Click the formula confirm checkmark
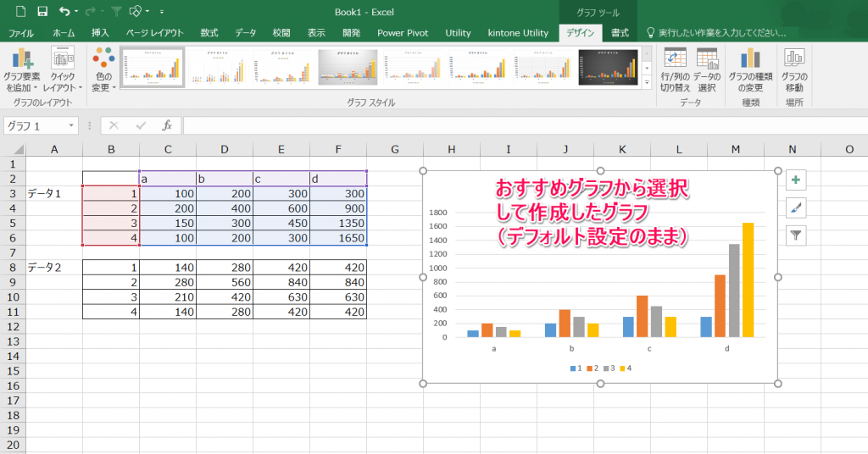 [141, 125]
